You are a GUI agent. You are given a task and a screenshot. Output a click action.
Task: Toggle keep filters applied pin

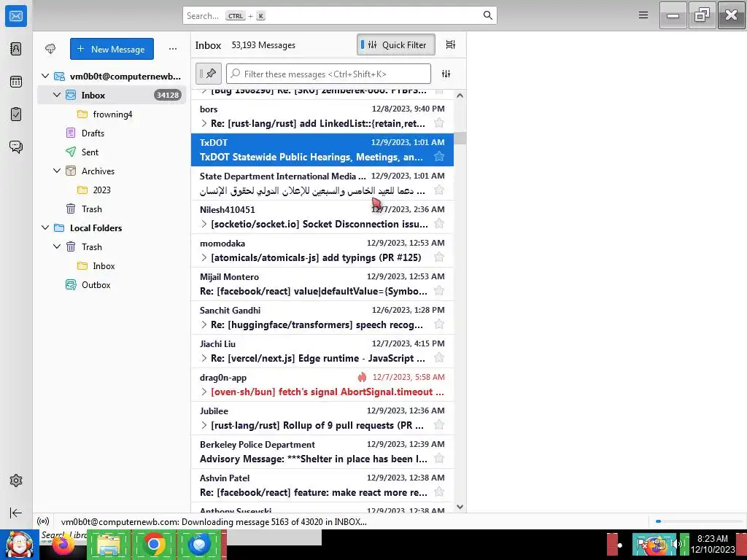208,74
